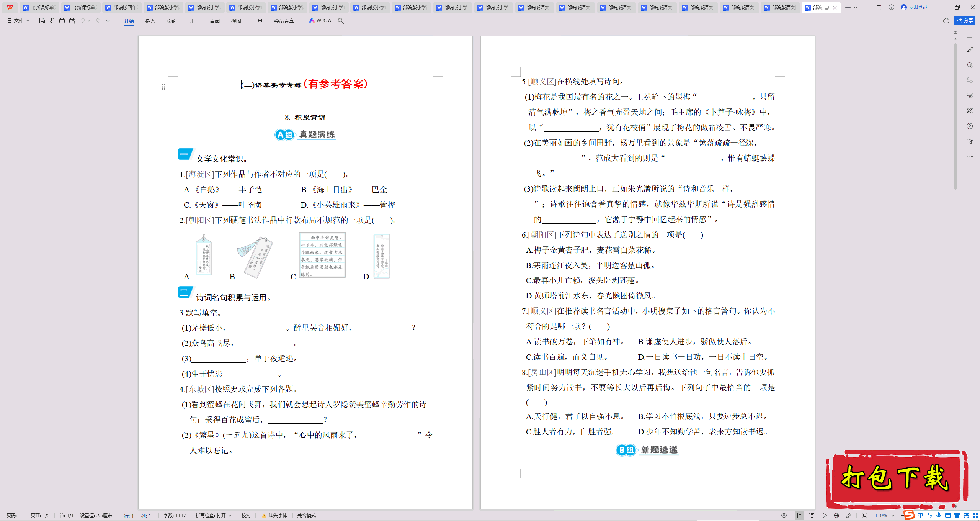Switch to the first 【新课标单 document tab
The width and height of the screenshot is (980, 521).
coord(39,7)
